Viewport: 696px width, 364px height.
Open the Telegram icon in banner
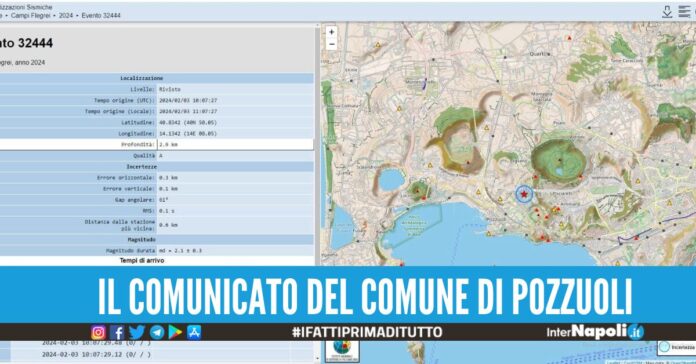click(x=157, y=332)
